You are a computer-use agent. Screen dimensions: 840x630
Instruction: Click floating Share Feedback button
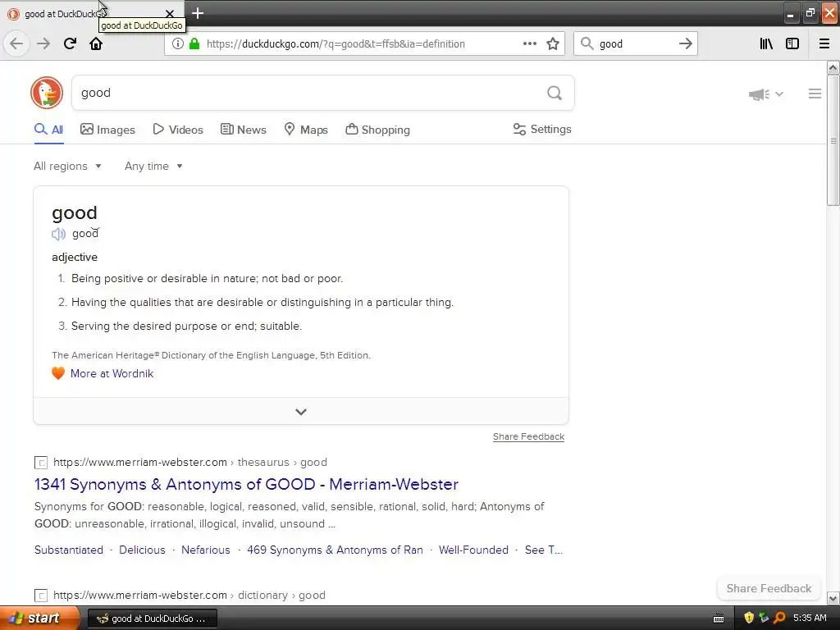tap(769, 588)
